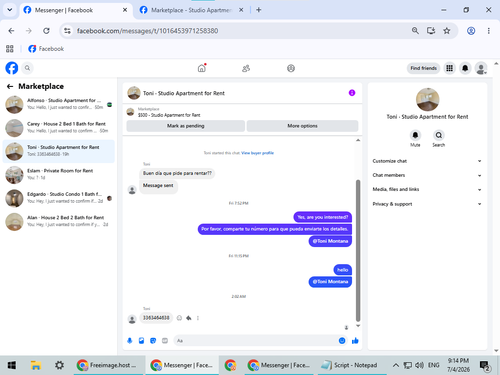Open the emoji picker in message field
500x375 pixels.
click(x=342, y=340)
